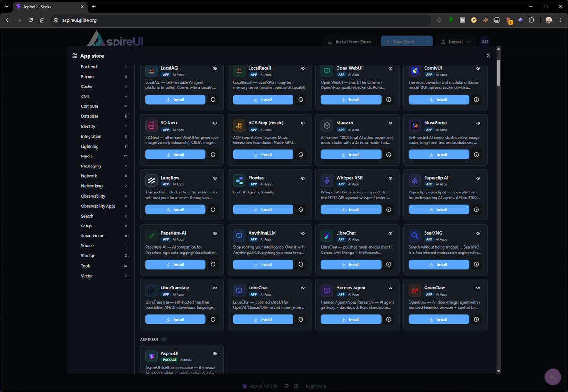This screenshot has height=392, width=568.
Task: Toggle the eye icon for Hermes Agent
Action: click(390, 287)
